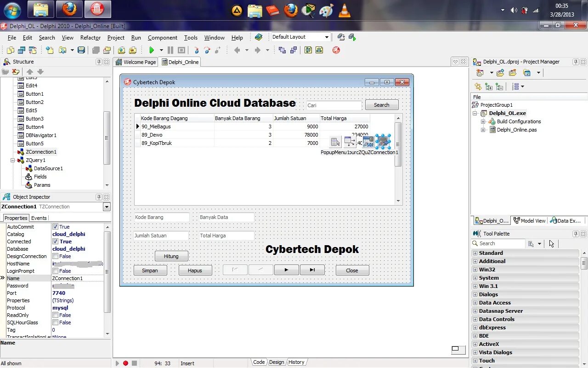Click Add file to project icon in Project Manager

click(500, 73)
